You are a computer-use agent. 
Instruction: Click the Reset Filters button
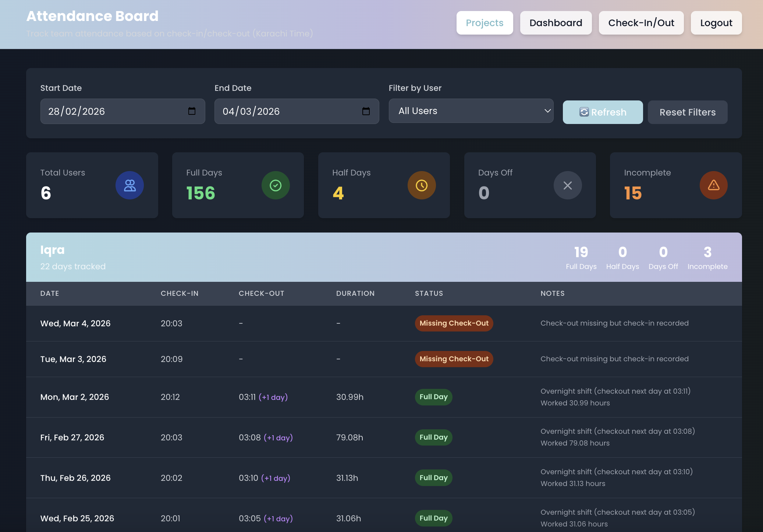click(x=687, y=112)
